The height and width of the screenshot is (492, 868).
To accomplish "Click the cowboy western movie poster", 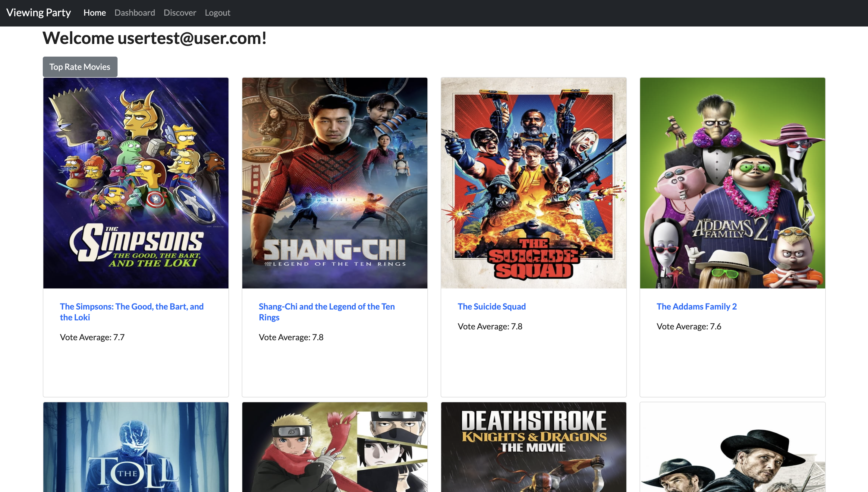I will 732,447.
